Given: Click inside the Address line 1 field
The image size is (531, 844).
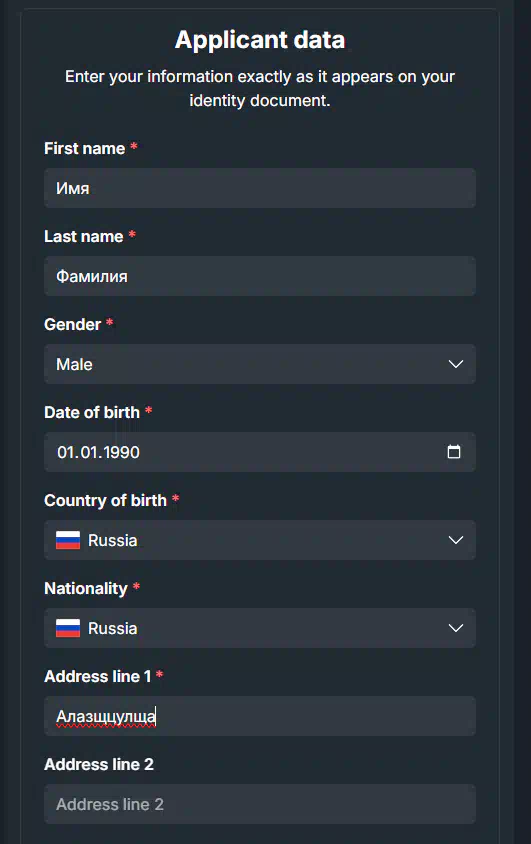Looking at the screenshot, I should tap(260, 716).
